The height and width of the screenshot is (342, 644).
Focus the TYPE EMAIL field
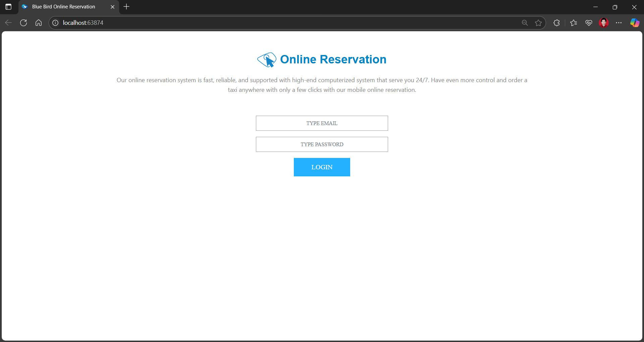pos(322,123)
